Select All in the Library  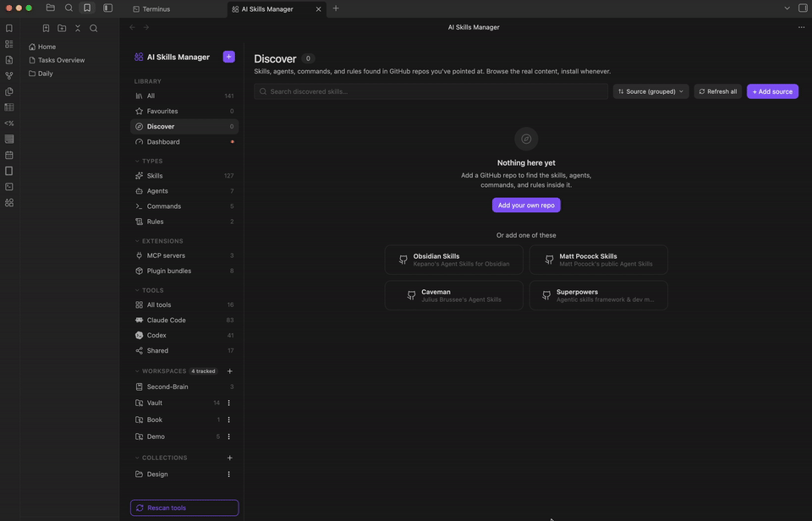point(184,96)
